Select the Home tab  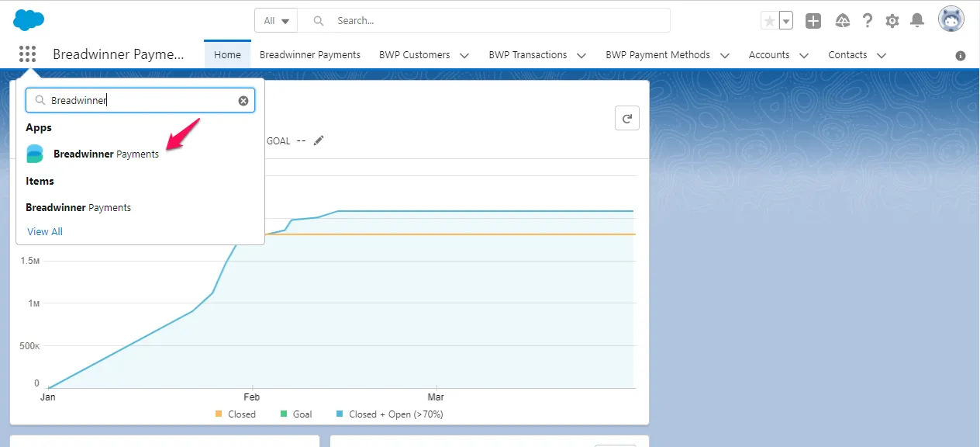(228, 54)
